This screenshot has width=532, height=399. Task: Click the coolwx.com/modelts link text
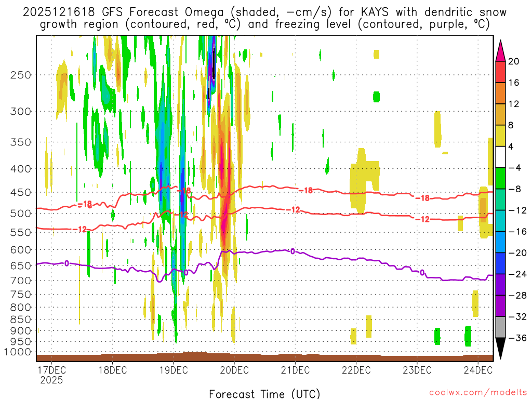(x=478, y=393)
